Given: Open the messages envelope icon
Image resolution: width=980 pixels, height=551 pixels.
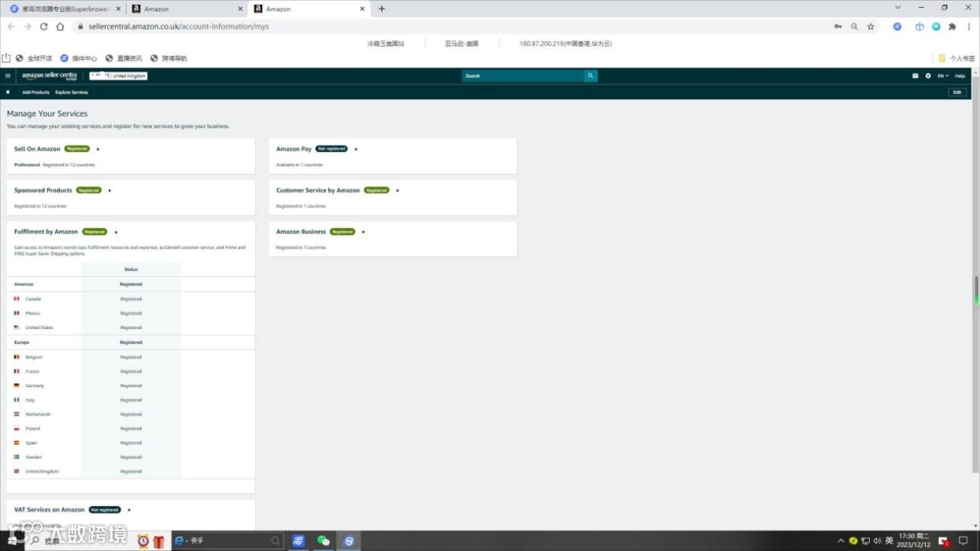Looking at the screenshot, I should [x=915, y=76].
